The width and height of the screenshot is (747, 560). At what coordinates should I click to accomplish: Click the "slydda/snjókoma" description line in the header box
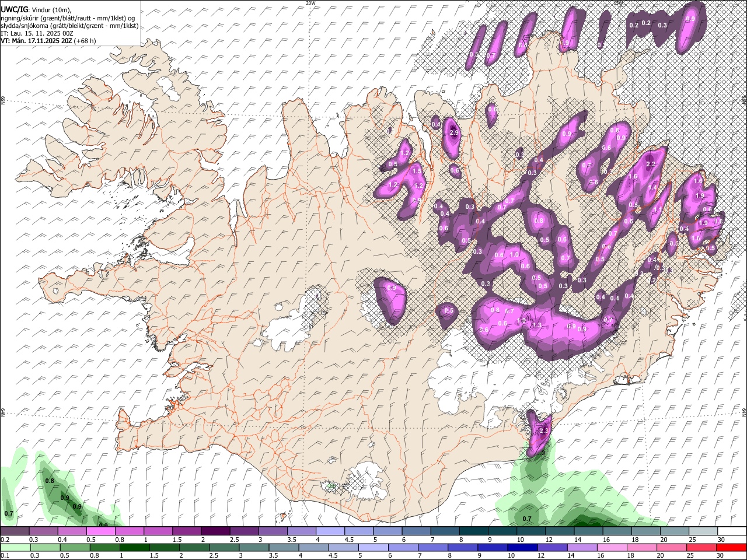pos(69,26)
